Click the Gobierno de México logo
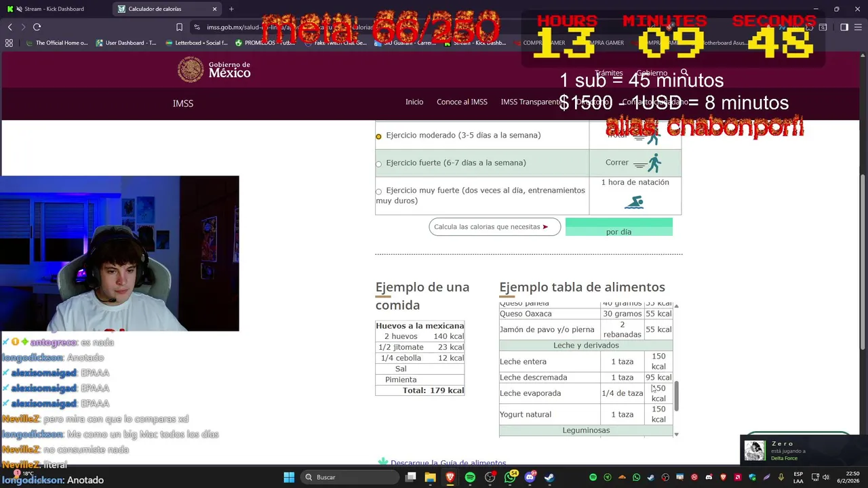Screen dimensions: 868x488 pyautogui.click(x=214, y=69)
